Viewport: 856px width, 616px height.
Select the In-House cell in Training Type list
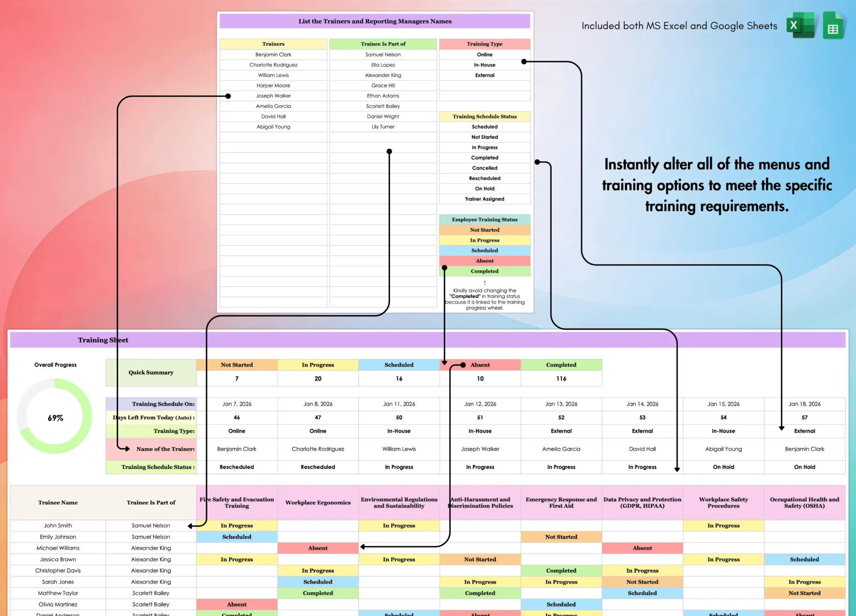484,65
